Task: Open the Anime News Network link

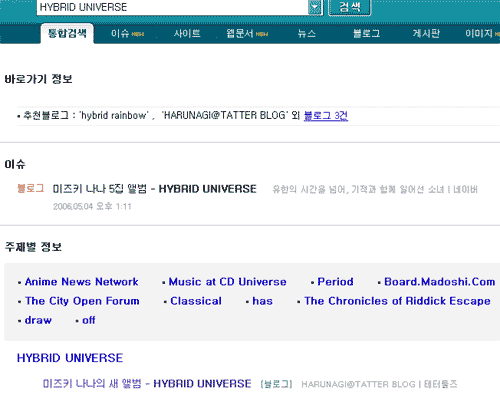Action: click(x=82, y=282)
